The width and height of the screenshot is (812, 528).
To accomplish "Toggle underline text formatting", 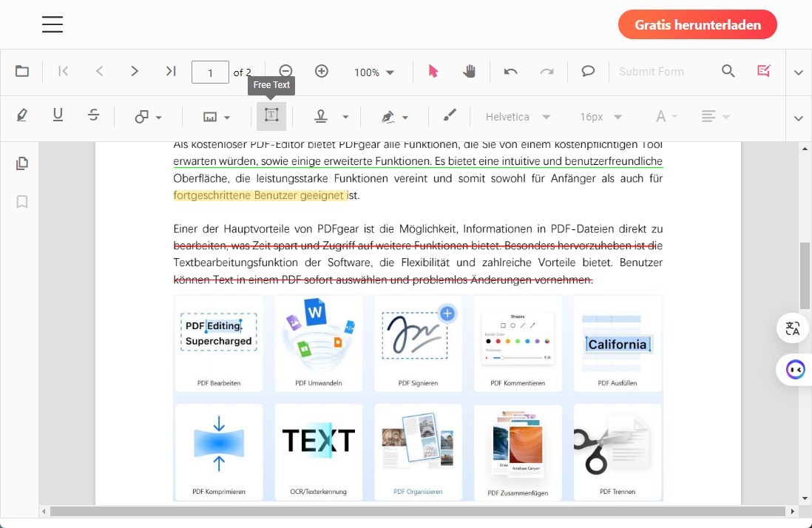I will pos(58,115).
